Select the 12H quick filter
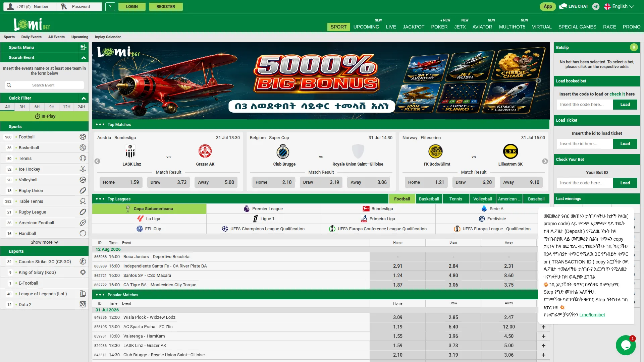The image size is (644, 362). pyautogui.click(x=67, y=107)
